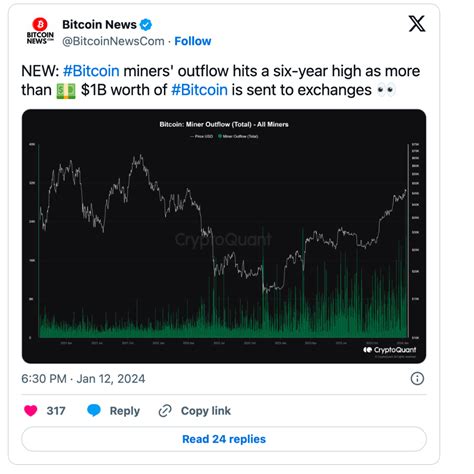The image size is (474, 474).
Task: Click the Copy link label
Action: pyautogui.click(x=206, y=411)
